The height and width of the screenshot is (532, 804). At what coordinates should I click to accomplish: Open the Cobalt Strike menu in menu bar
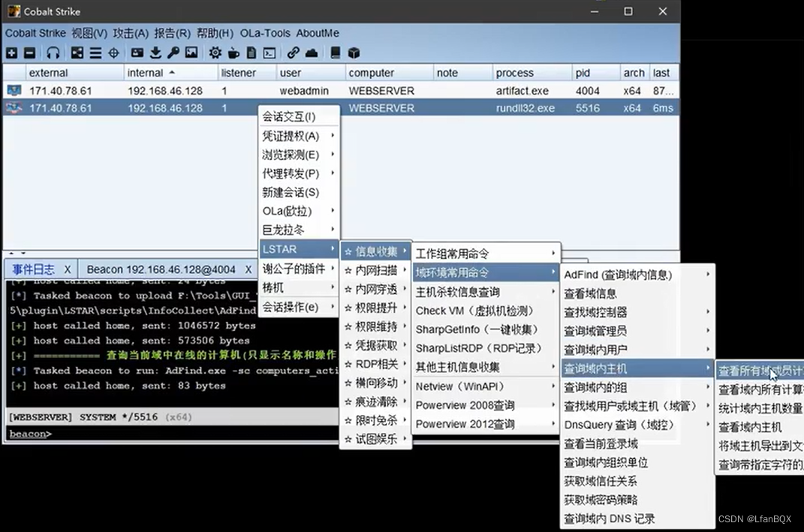pos(35,33)
